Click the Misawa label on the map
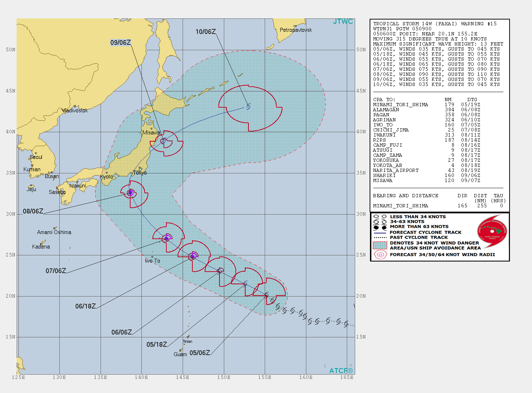Image resolution: width=532 pixels, height=393 pixels. coord(151,133)
